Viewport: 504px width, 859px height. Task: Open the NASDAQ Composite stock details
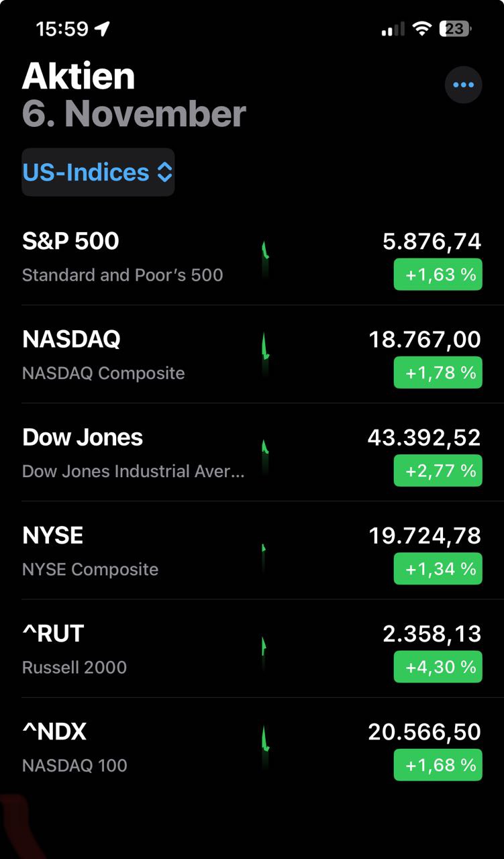pyautogui.click(x=134, y=354)
